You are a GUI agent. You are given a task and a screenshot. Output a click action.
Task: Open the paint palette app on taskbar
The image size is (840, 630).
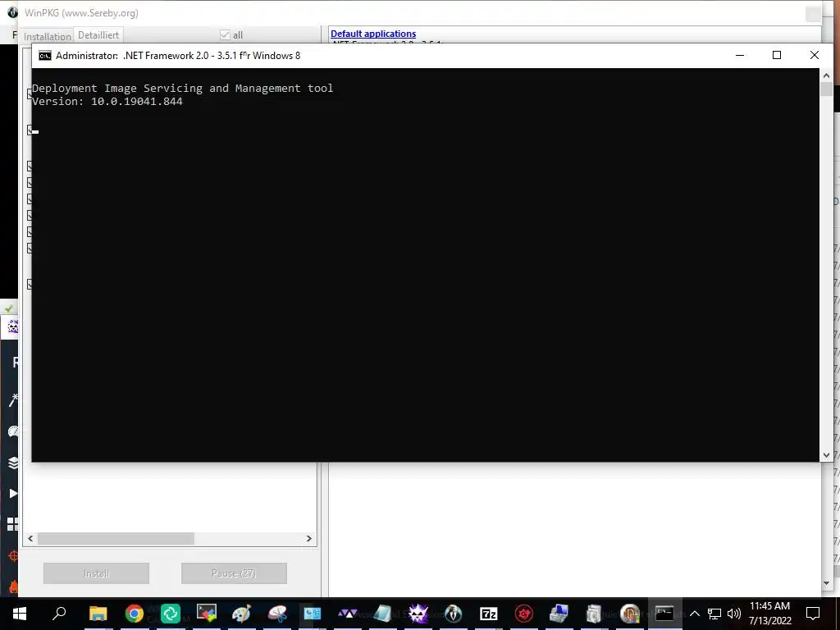coord(242,614)
